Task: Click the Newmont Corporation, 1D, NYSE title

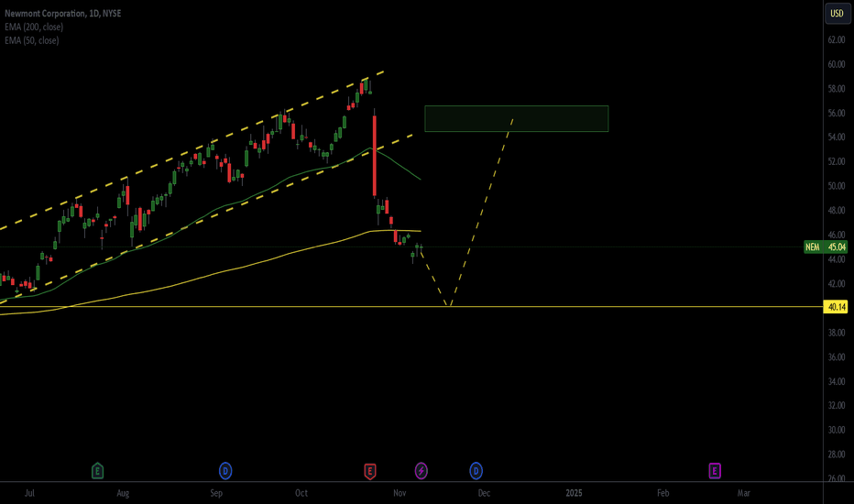Action: click(x=62, y=13)
